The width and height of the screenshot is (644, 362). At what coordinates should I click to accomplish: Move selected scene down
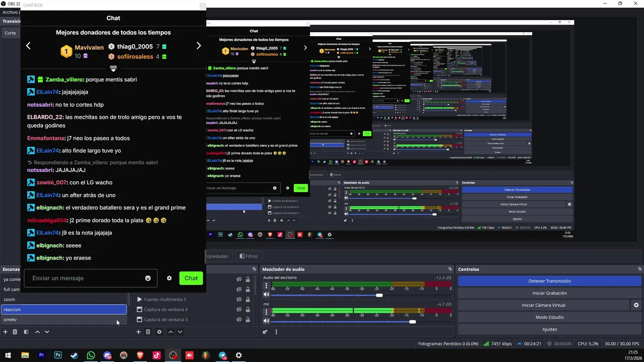(47, 332)
